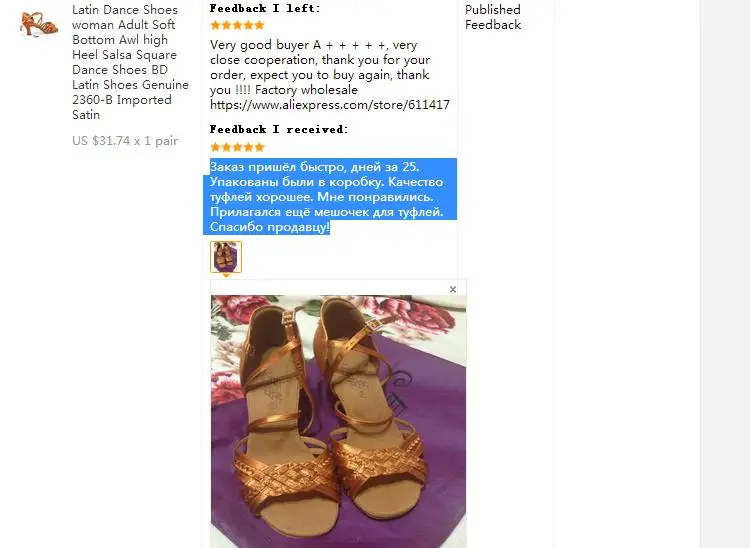Screen dimensions: 750x548
Task: Click the last star of the received feedback rating
Action: 259,147
